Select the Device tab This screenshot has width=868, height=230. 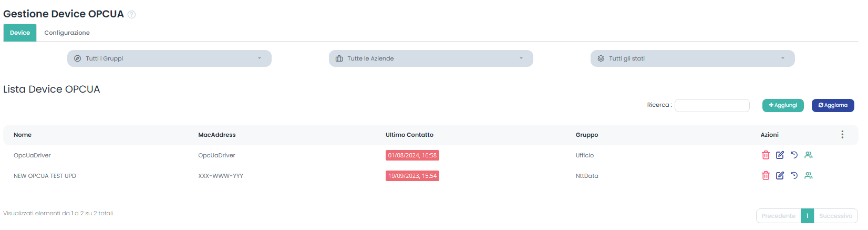click(20, 33)
